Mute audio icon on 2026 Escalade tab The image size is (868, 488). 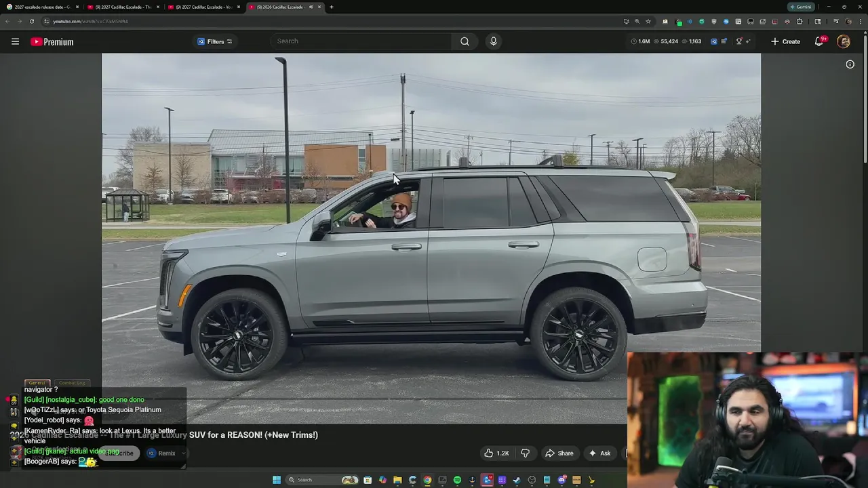coord(311,7)
